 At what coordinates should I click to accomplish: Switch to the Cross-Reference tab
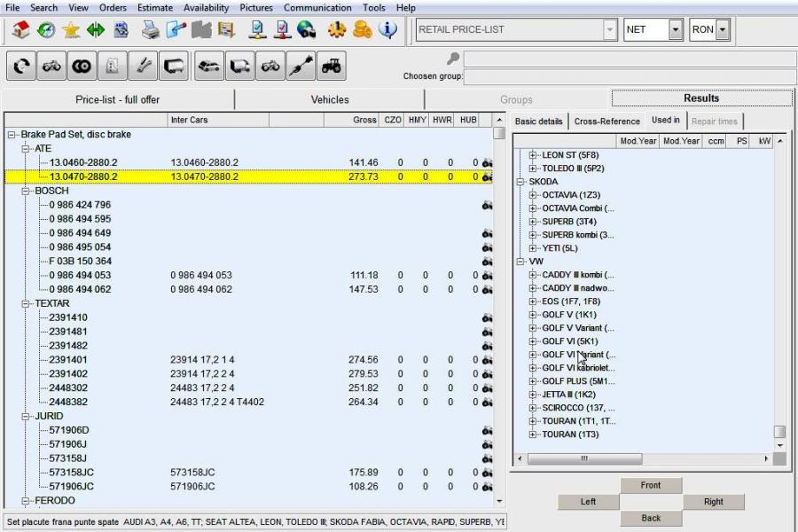pyautogui.click(x=606, y=121)
